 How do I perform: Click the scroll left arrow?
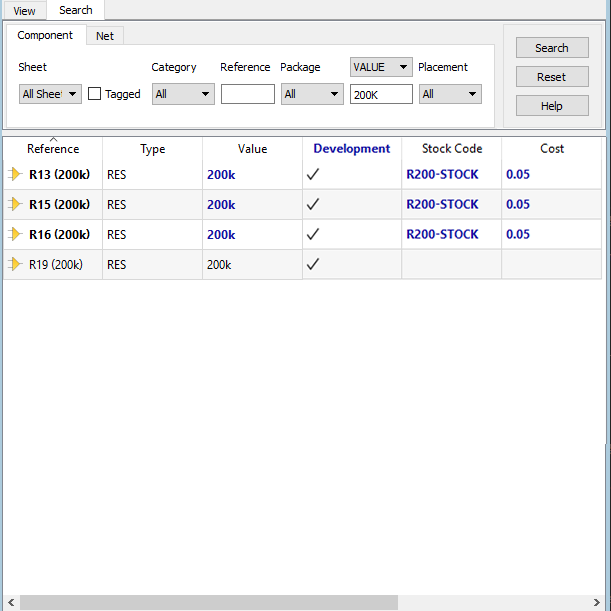(11, 602)
